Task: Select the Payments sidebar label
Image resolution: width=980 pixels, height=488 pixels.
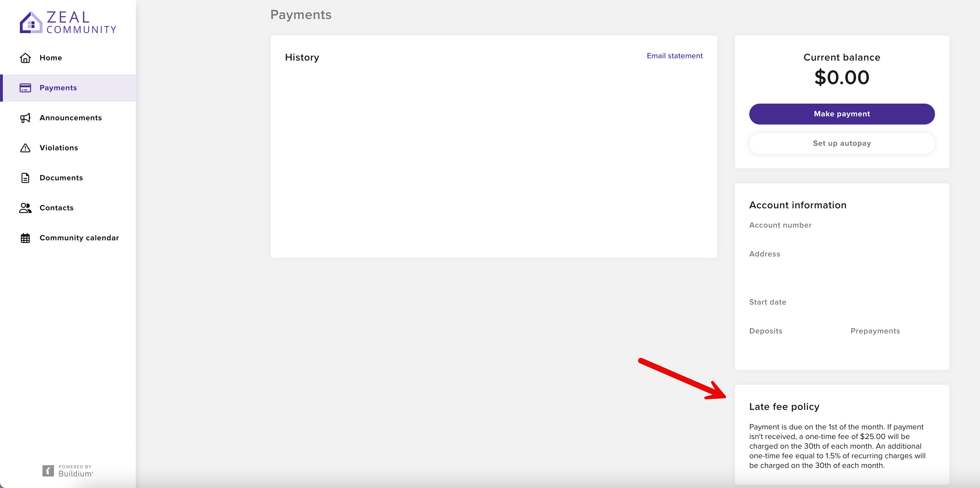Action: 58,88
